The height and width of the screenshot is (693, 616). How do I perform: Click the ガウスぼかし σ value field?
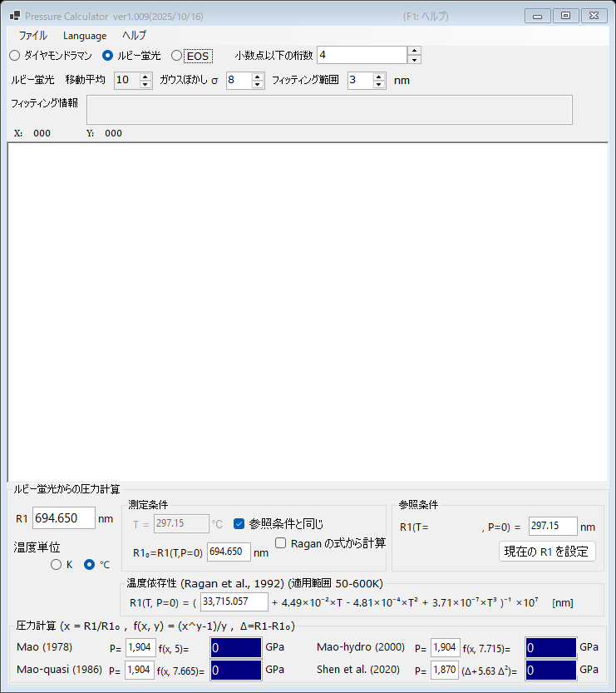239,81
